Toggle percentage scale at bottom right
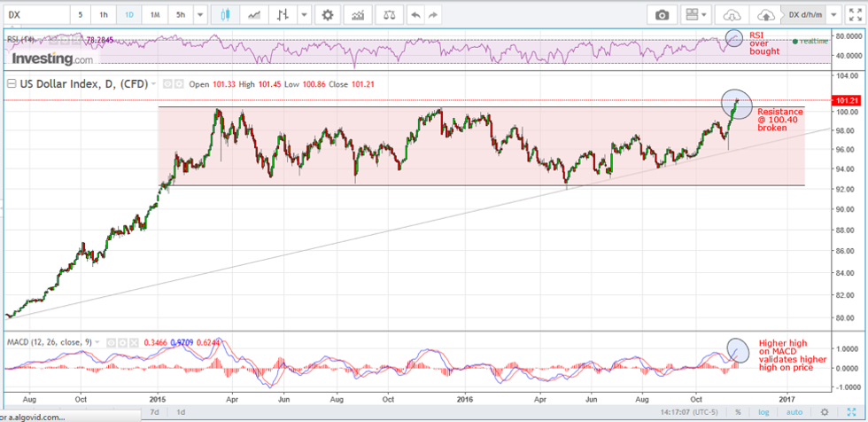Viewport: 868px width, 422px height. point(737,412)
